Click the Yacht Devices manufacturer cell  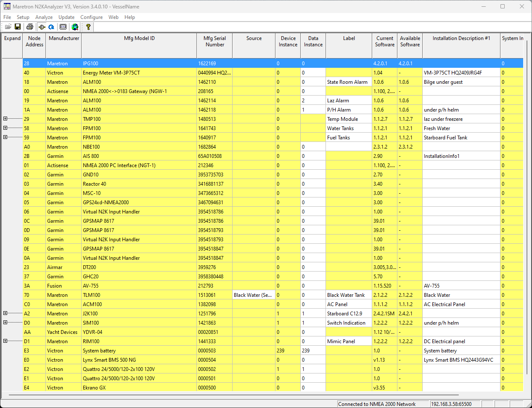pos(64,332)
